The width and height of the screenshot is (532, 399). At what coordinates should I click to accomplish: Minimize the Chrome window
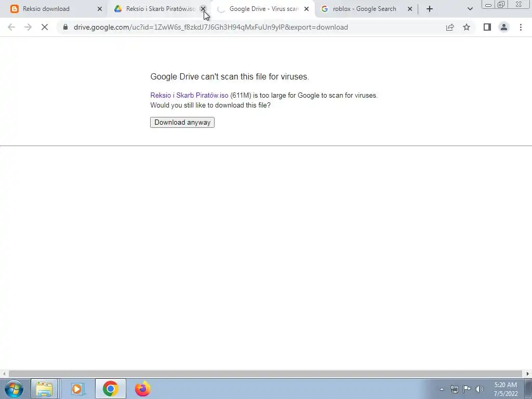[488, 4]
